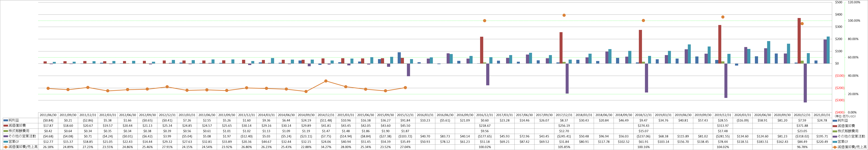Select the $23.05 stock compensation value
Screen dimensions: 868x150
[802, 131]
